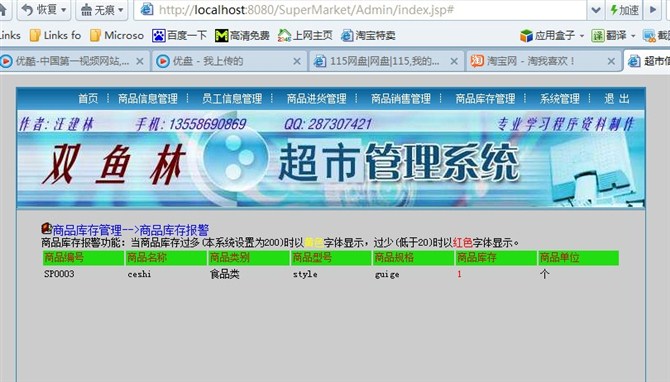670x382 pixels.
Task: Click the go arrow next to 加速
Action: click(652, 9)
